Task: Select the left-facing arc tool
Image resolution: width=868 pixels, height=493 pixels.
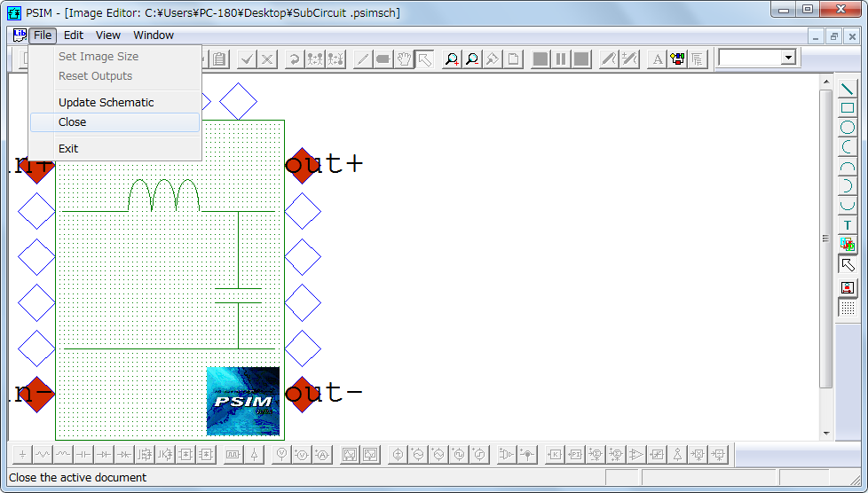Action: 847,146
